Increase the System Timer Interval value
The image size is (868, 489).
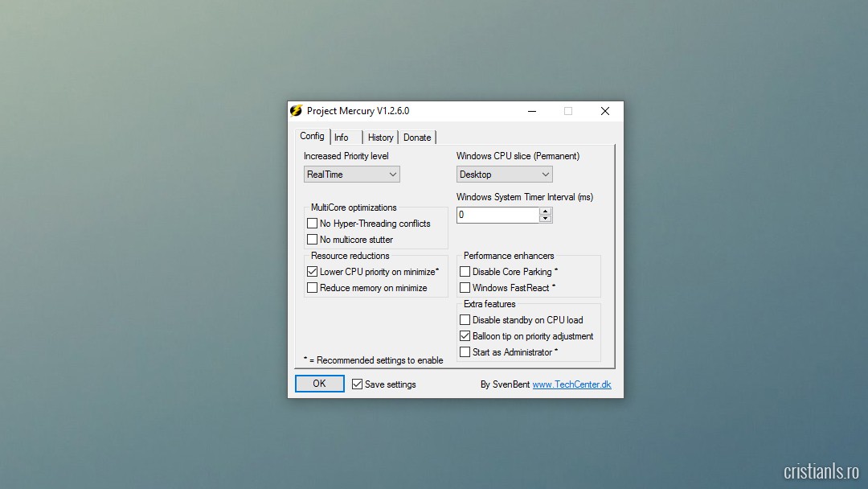click(x=545, y=211)
